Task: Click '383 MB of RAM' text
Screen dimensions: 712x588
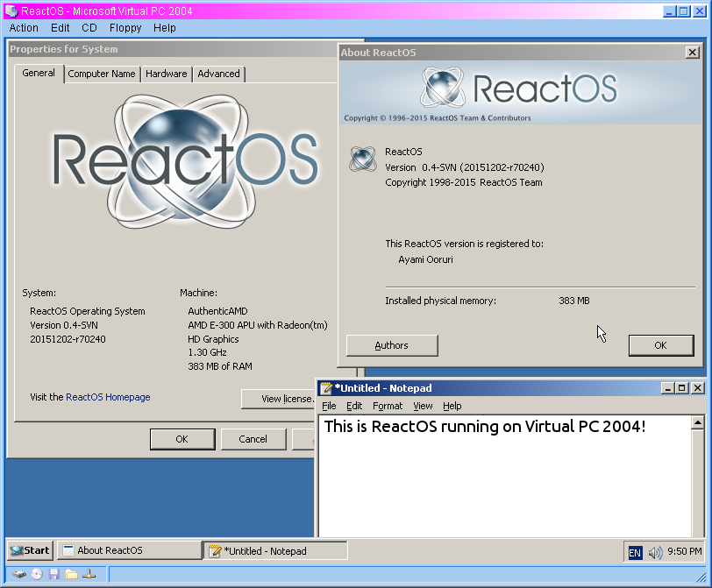Action: [220, 366]
